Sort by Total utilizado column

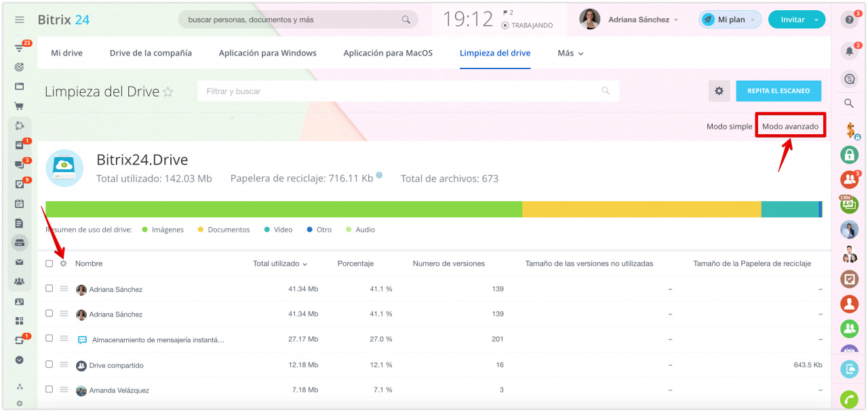[x=280, y=264]
